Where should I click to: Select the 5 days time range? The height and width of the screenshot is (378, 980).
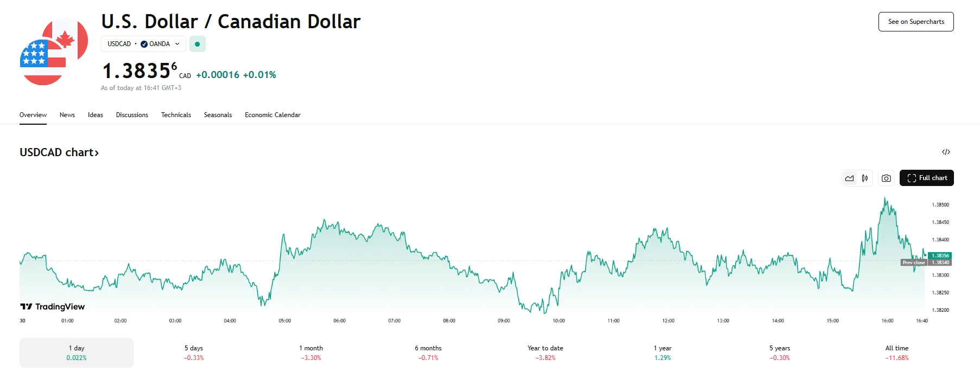(x=194, y=353)
